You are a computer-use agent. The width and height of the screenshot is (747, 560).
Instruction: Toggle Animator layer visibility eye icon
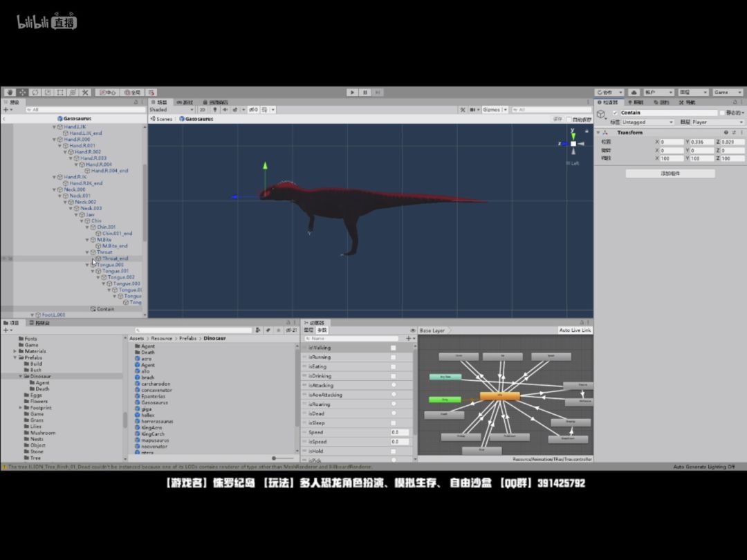tap(412, 330)
